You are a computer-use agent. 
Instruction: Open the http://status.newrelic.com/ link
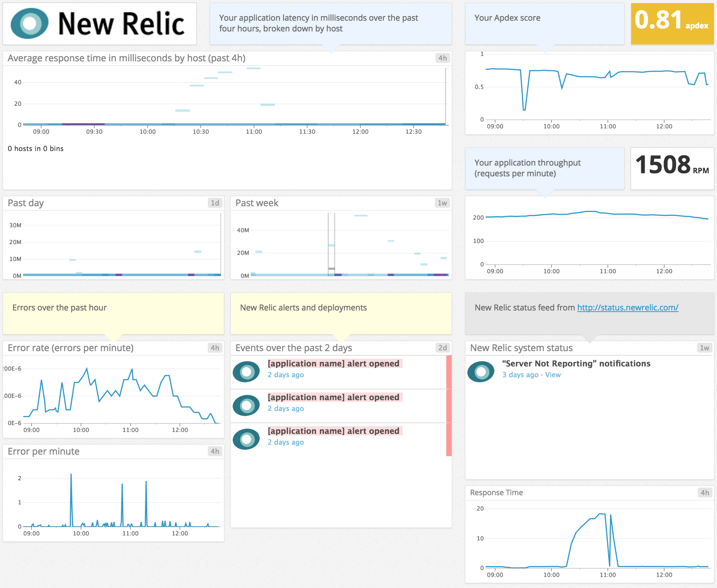627,307
